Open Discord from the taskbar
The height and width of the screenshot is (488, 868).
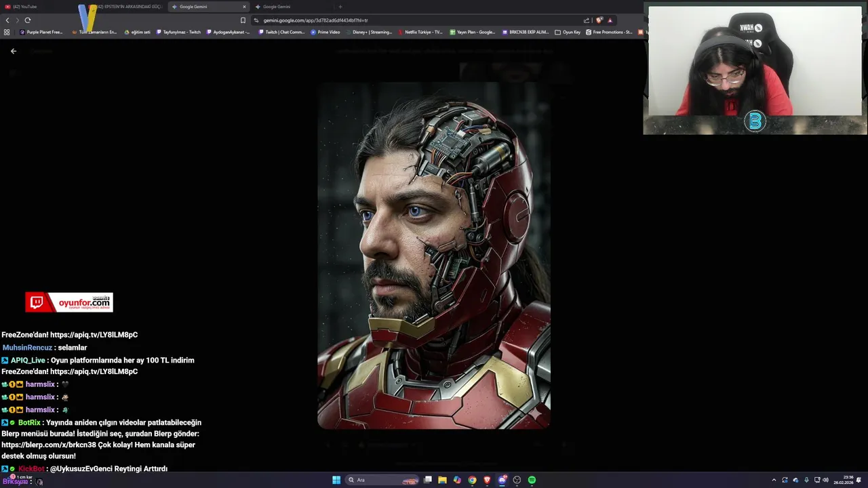502,480
